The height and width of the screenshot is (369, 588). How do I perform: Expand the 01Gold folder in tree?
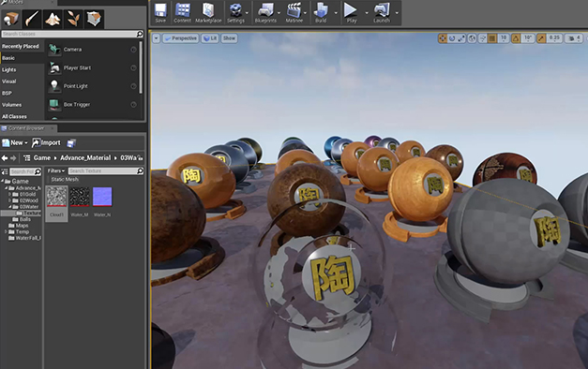pyautogui.click(x=10, y=195)
